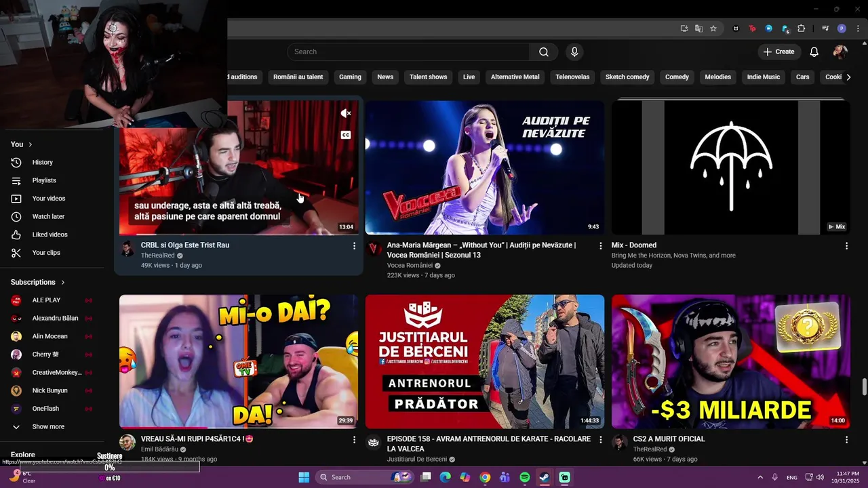This screenshot has width=868, height=488.
Task: Show hidden system tray icons
Action: [759, 477]
